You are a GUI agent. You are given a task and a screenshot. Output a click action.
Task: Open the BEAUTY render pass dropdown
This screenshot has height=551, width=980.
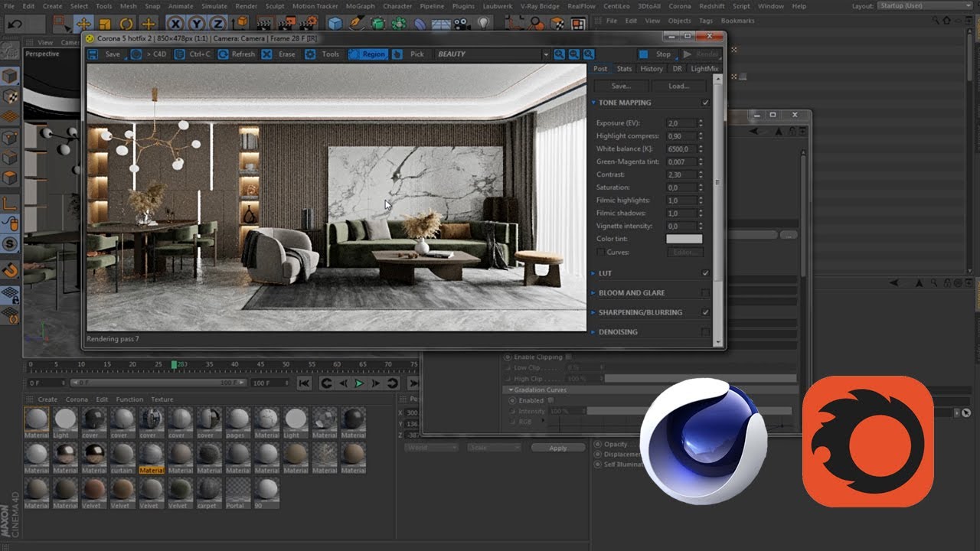tap(492, 54)
